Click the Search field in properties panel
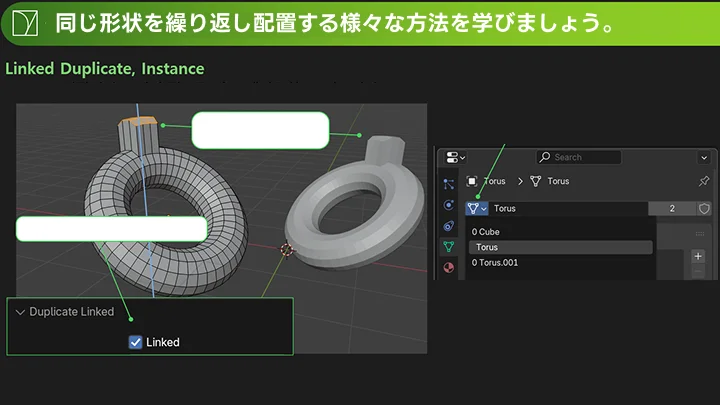720x405 pixels. click(578, 157)
